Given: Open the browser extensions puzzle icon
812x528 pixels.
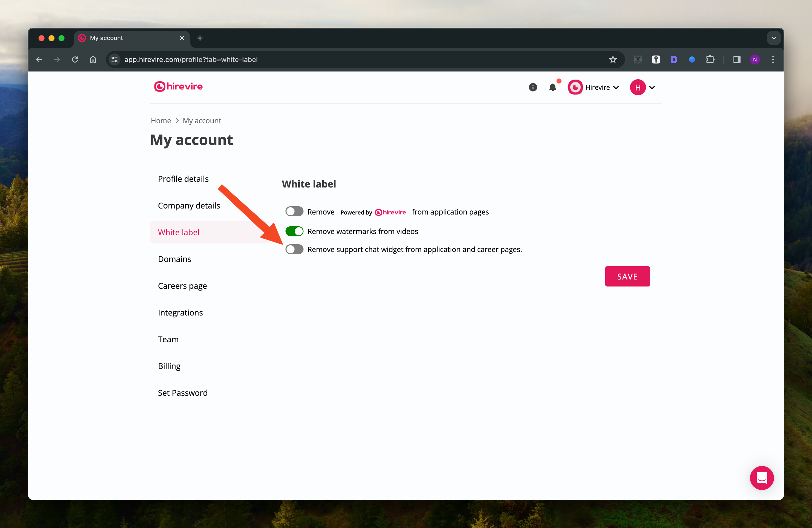Looking at the screenshot, I should coord(710,59).
